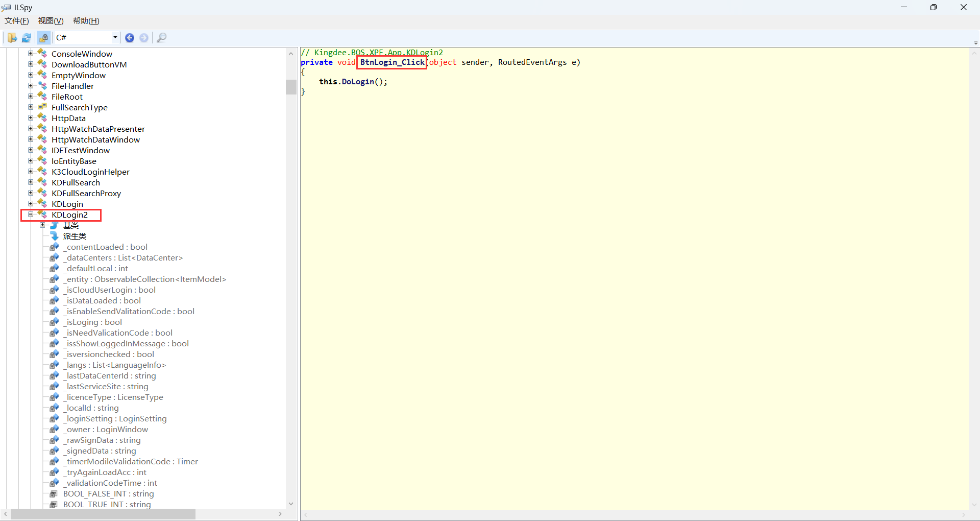The height and width of the screenshot is (521, 980).
Task: Open search with the magnifier icon
Action: (x=162, y=38)
